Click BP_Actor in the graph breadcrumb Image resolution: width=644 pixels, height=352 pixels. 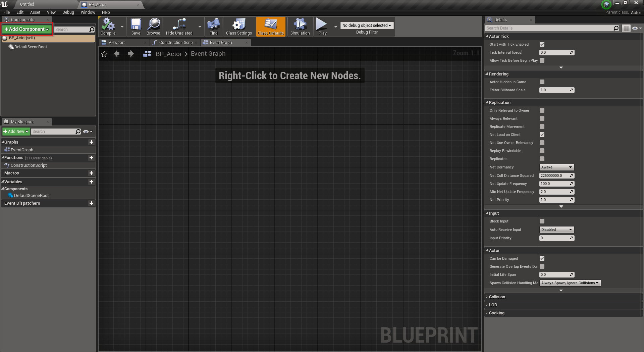click(x=169, y=54)
